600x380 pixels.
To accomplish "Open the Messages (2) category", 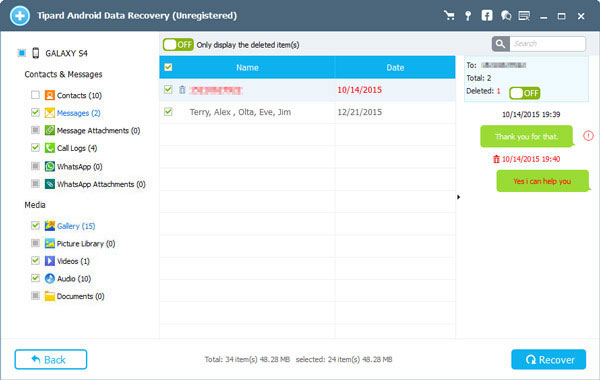I will pyautogui.click(x=78, y=113).
